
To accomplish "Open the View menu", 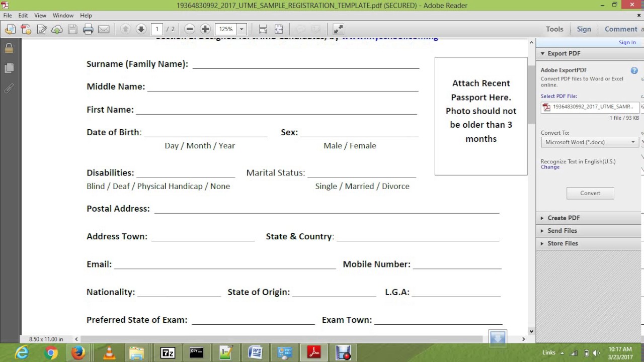I will tap(40, 16).
